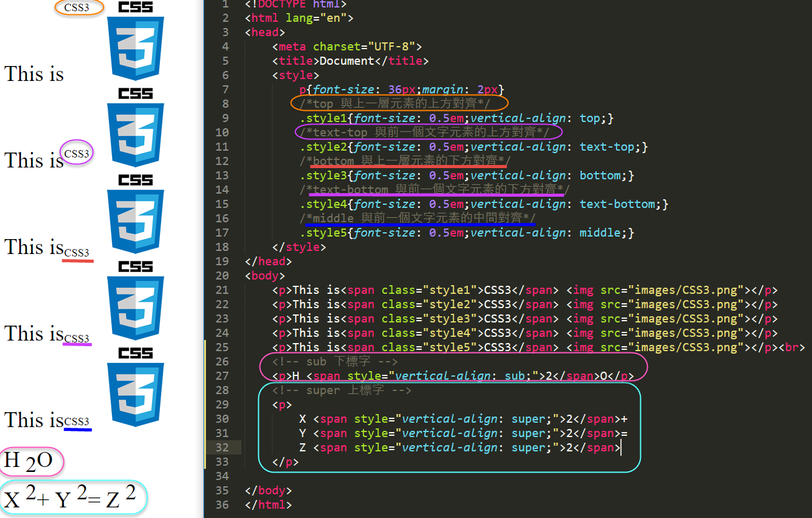Screen dimensions: 812x518
Task: Select the small CSS3 text circled in purple
Action: 77,154
